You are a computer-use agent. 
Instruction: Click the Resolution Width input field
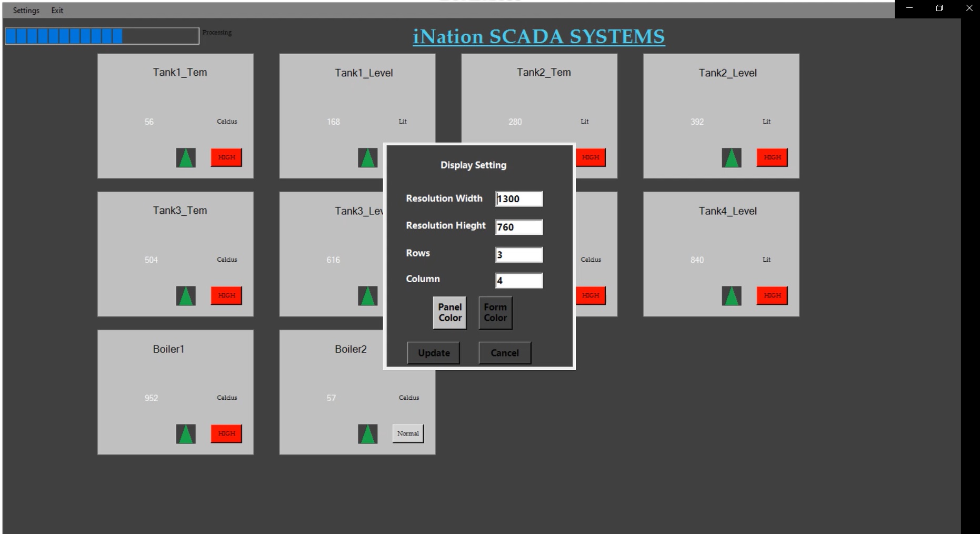518,199
